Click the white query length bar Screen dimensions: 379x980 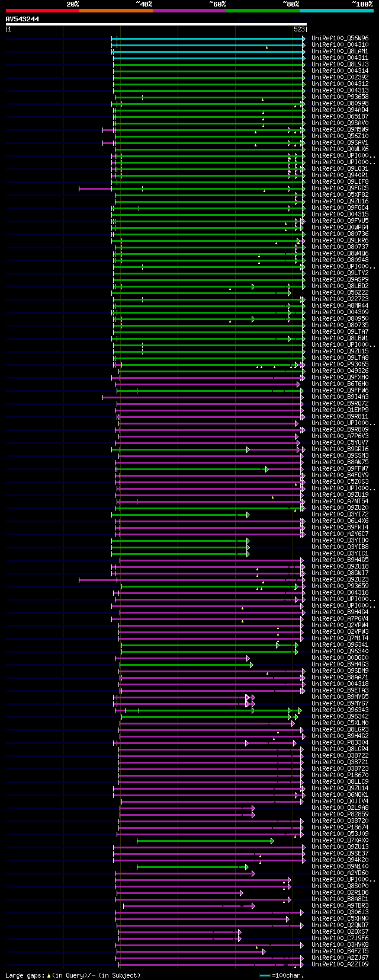(156, 24)
